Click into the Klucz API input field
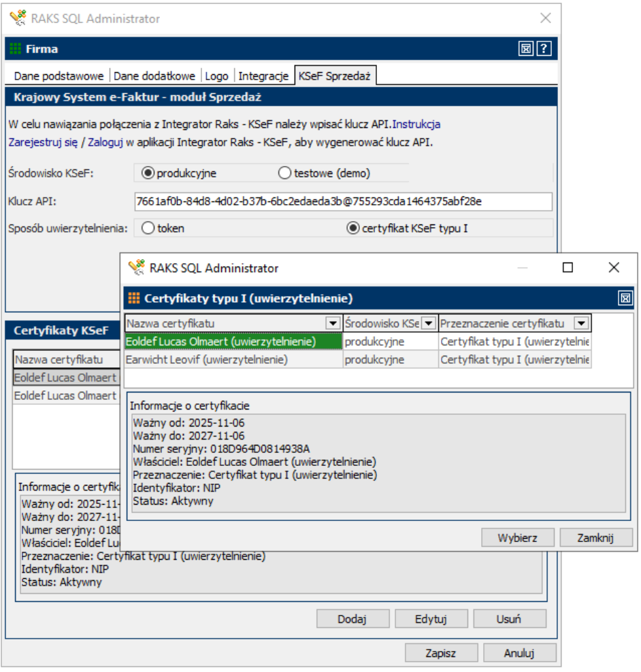641x672 pixels. [343, 201]
